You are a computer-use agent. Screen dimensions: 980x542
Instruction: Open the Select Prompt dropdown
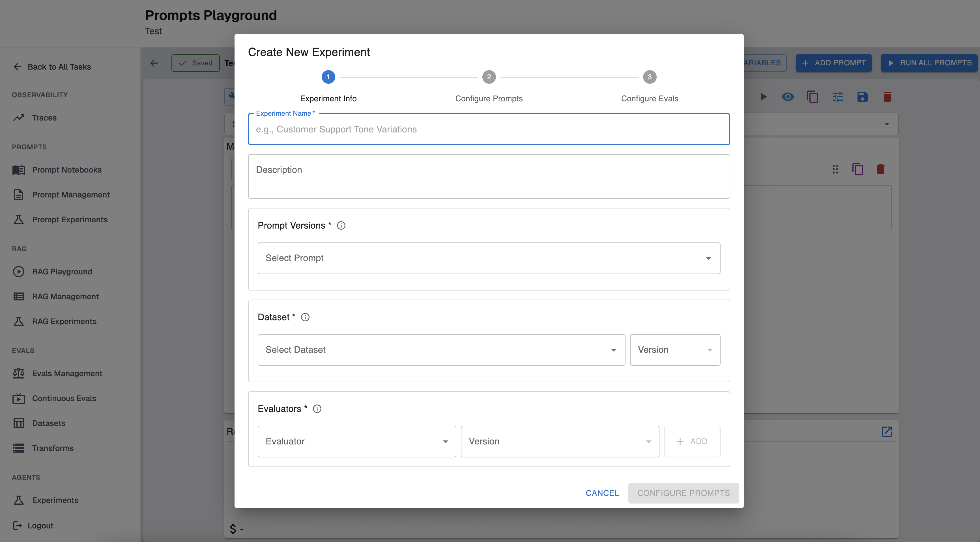pyautogui.click(x=489, y=258)
